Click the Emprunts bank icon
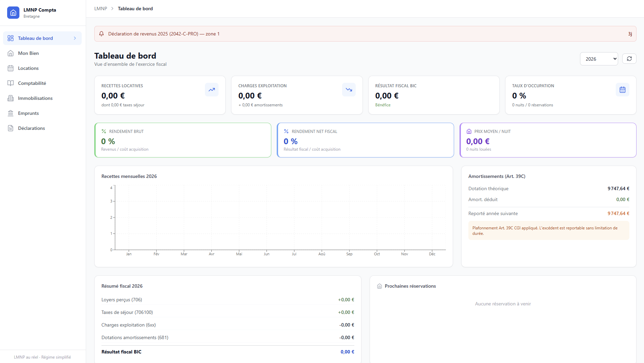The height and width of the screenshot is (363, 644). (11, 113)
